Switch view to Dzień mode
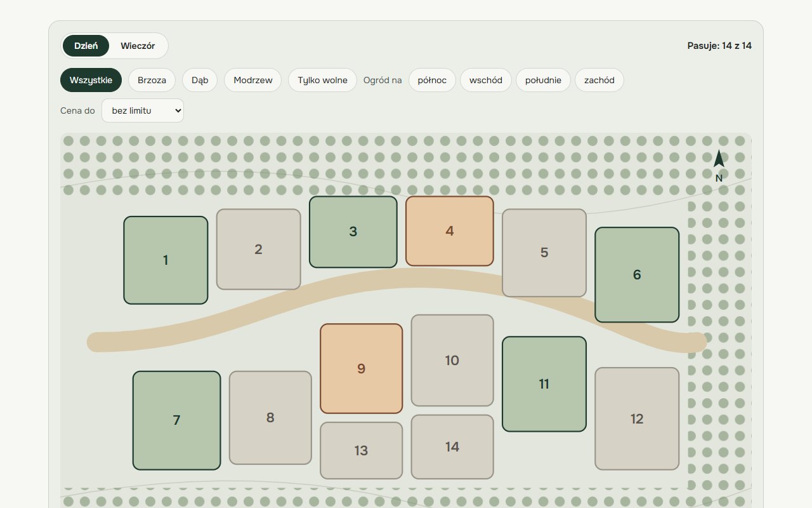Image resolution: width=812 pixels, height=508 pixels. (86, 46)
